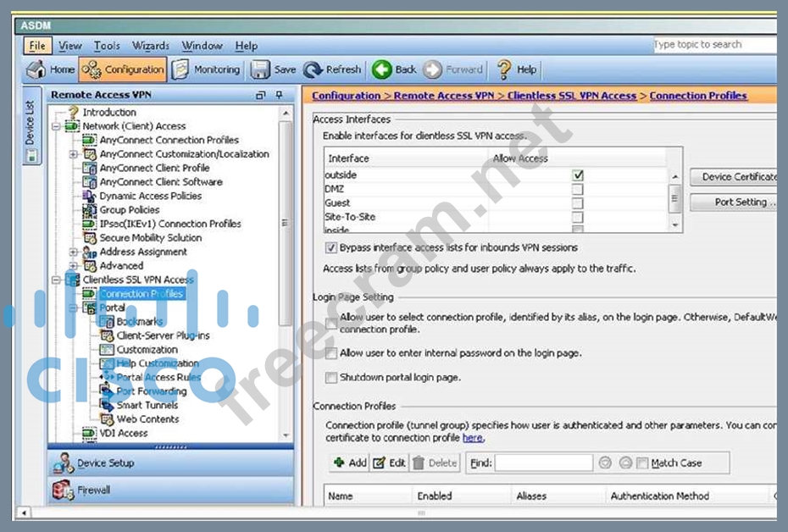Click the Save toolbar icon
The image size is (788, 532).
click(274, 69)
